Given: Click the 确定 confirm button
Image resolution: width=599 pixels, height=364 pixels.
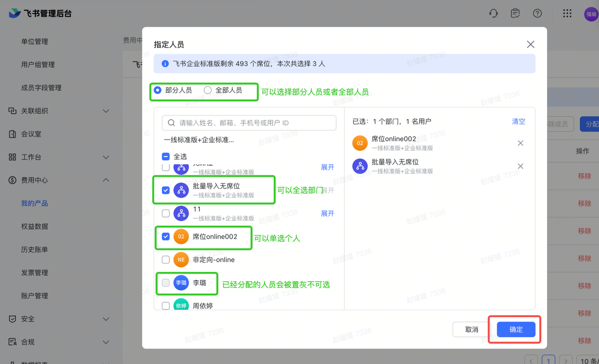Looking at the screenshot, I should click(x=516, y=329).
